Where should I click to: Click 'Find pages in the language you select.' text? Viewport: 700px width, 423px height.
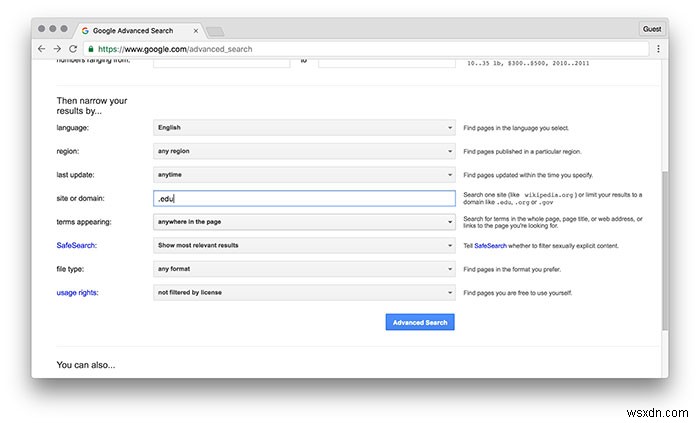[516, 128]
